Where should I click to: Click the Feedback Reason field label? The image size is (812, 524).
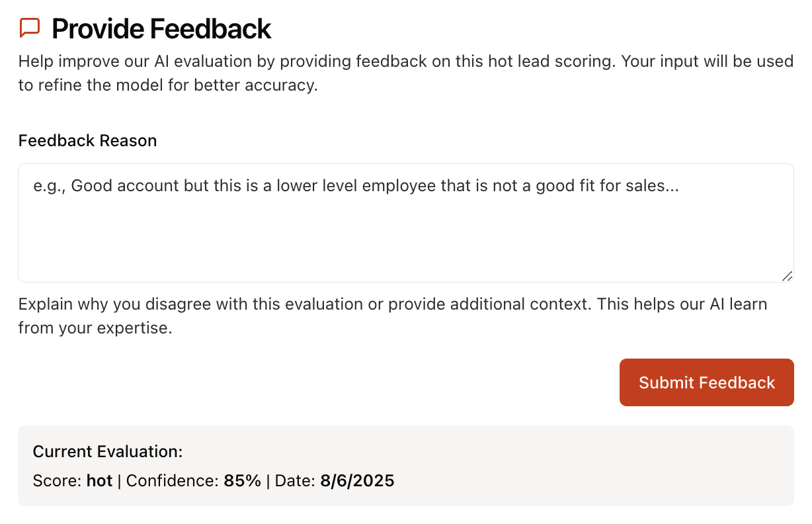tap(87, 140)
